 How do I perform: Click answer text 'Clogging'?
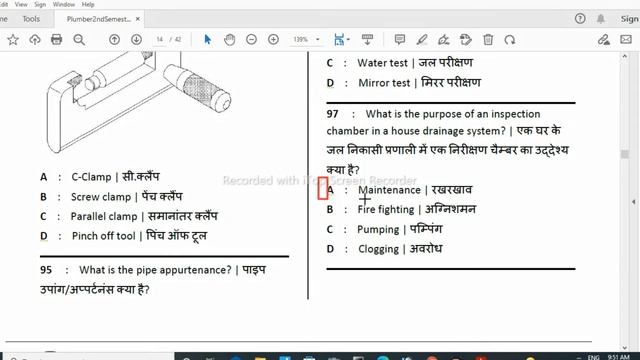pyautogui.click(x=378, y=249)
